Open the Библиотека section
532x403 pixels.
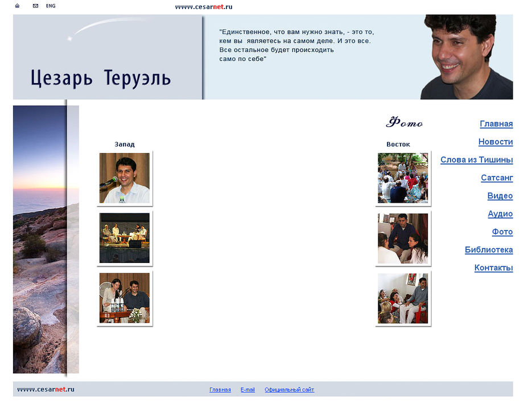pos(489,249)
